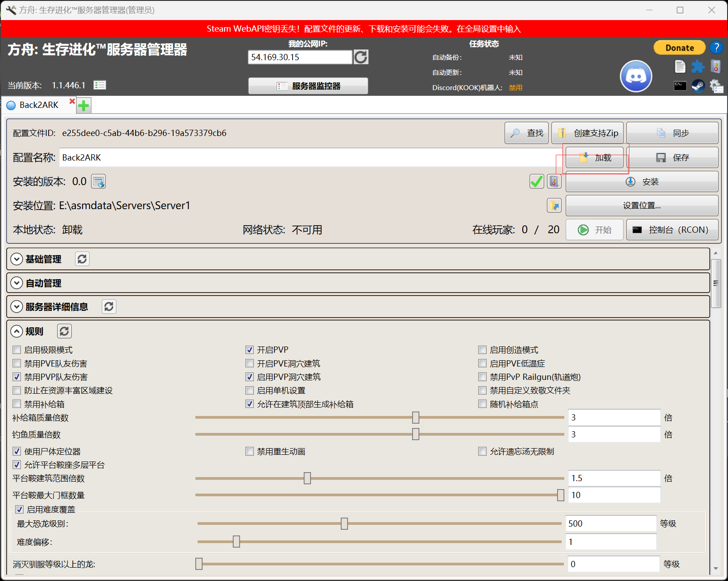The image size is (728, 581).
Task: Click refresh icon next to 服务器详细信息
Action: 109,307
